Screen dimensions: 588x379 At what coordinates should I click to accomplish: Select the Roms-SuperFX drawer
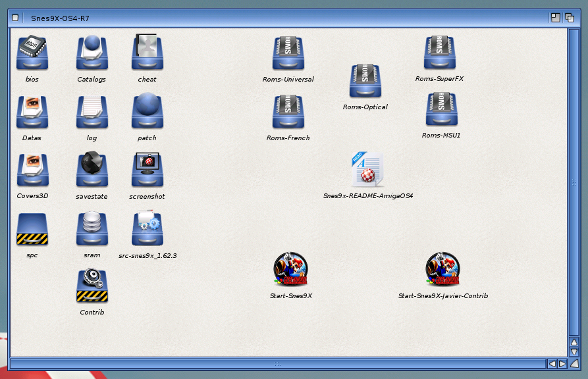[x=440, y=53]
